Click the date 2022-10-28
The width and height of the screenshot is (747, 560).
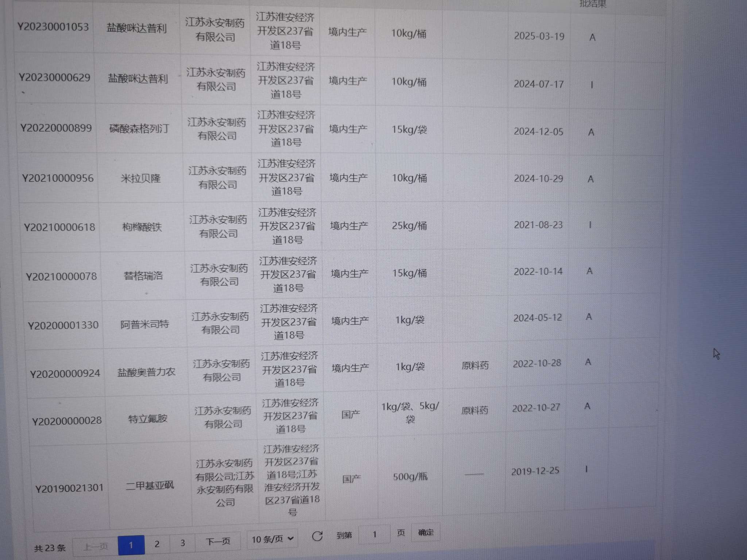537,363
